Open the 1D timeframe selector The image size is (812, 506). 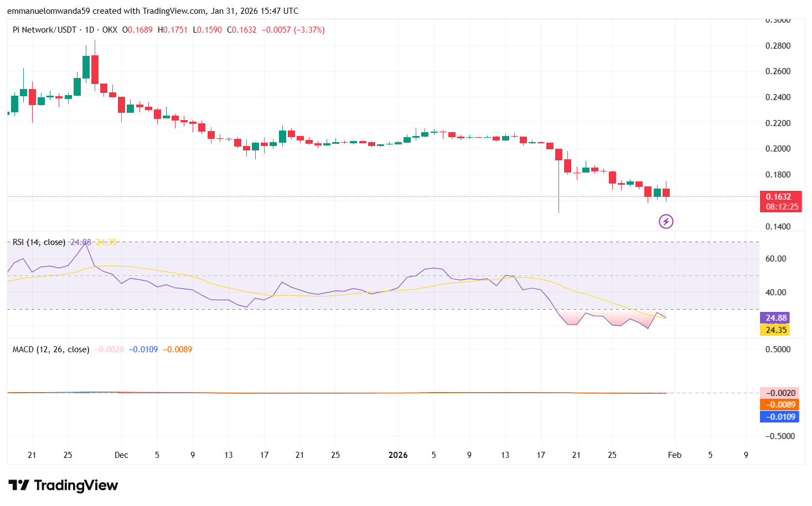click(x=87, y=30)
